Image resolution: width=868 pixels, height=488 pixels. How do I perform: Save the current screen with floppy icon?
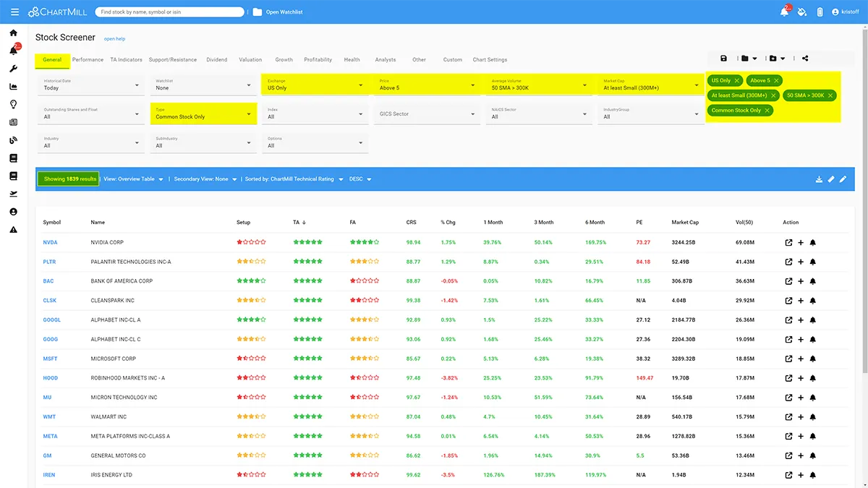(724, 59)
